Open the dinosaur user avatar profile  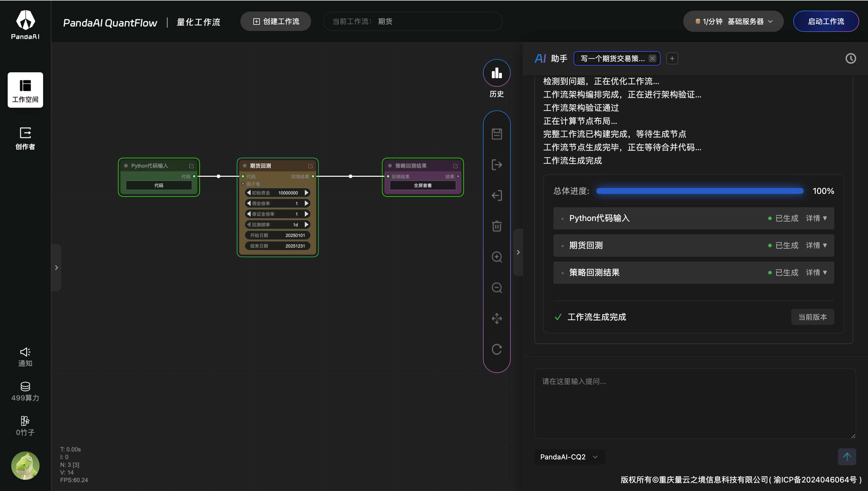[x=25, y=466]
